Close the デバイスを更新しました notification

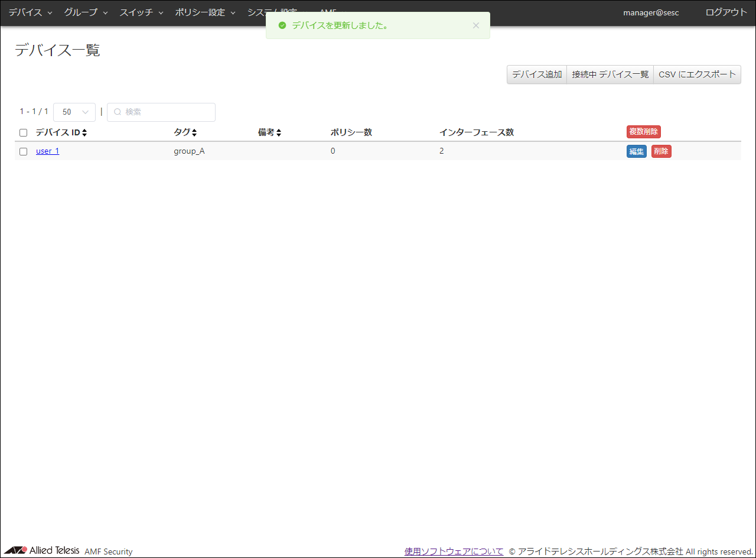476,25
